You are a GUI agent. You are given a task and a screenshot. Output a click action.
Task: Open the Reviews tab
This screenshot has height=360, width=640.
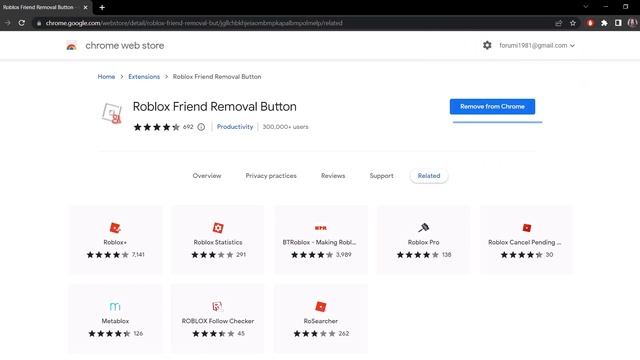pyautogui.click(x=333, y=176)
